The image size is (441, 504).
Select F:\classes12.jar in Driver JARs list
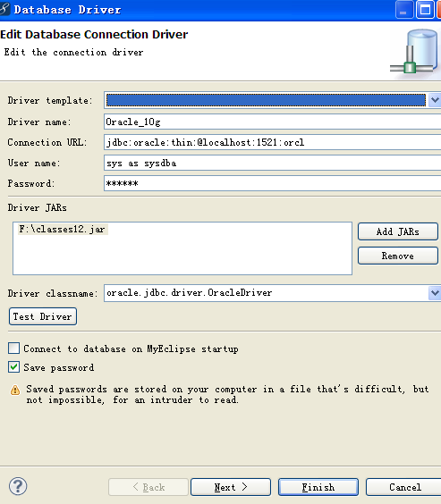tap(63, 229)
